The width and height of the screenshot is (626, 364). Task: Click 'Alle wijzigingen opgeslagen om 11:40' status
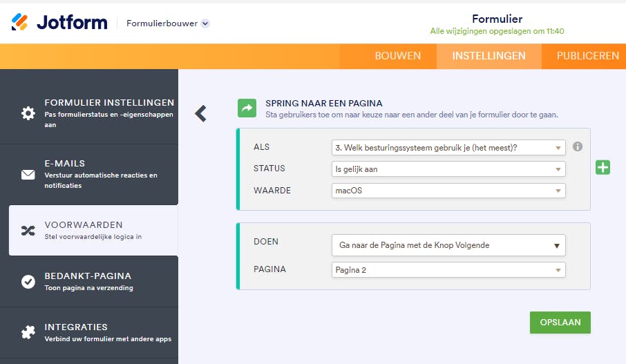[497, 31]
